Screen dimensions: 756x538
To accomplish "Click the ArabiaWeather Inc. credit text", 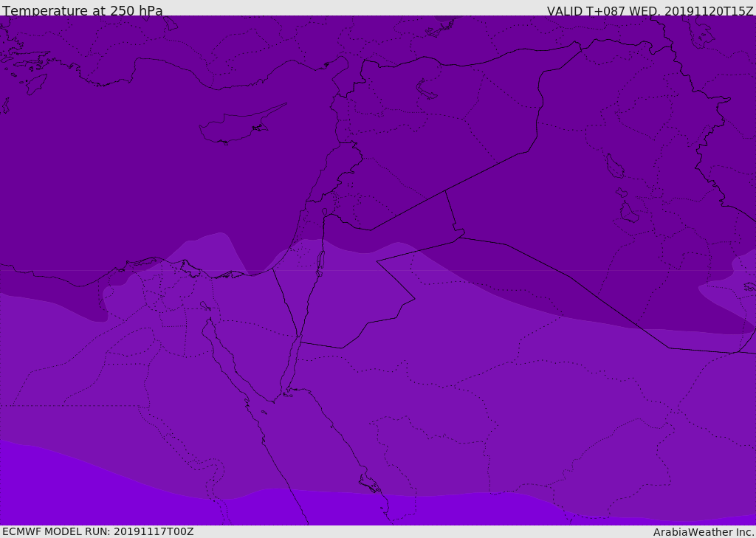I will [x=704, y=532].
